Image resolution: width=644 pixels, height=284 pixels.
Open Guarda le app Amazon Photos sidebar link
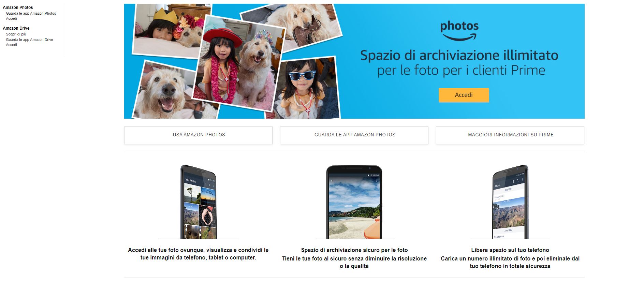pyautogui.click(x=31, y=14)
